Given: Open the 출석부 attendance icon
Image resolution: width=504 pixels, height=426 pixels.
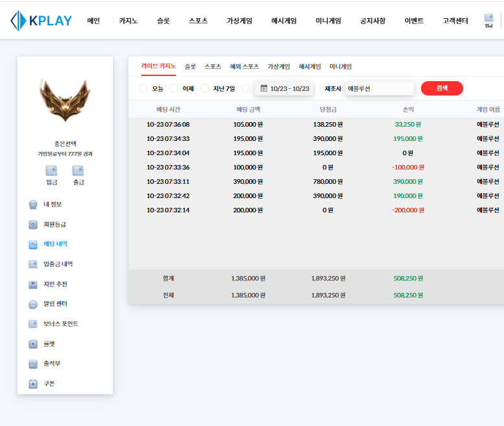Looking at the screenshot, I should click(x=33, y=364).
